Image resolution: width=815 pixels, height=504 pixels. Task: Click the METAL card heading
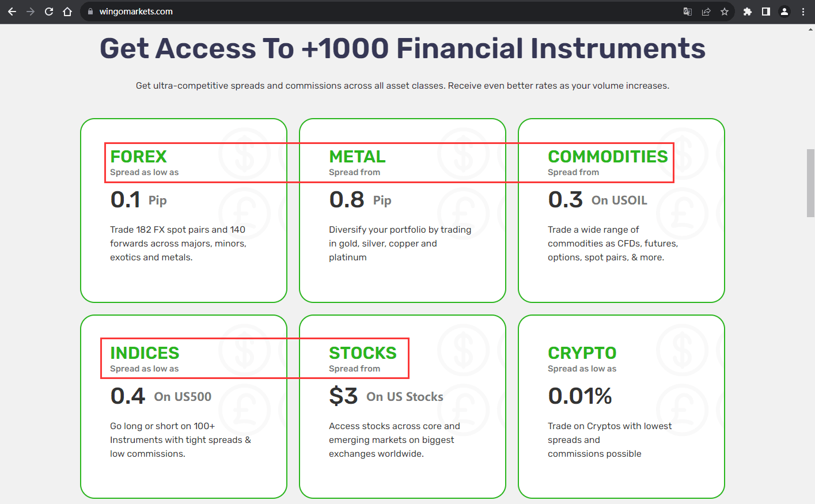357,156
